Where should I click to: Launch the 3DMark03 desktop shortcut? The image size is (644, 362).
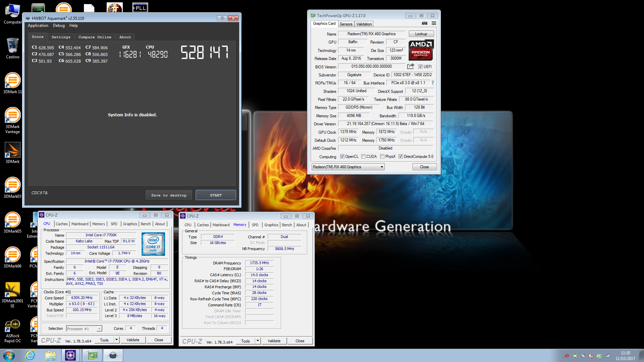click(x=12, y=187)
